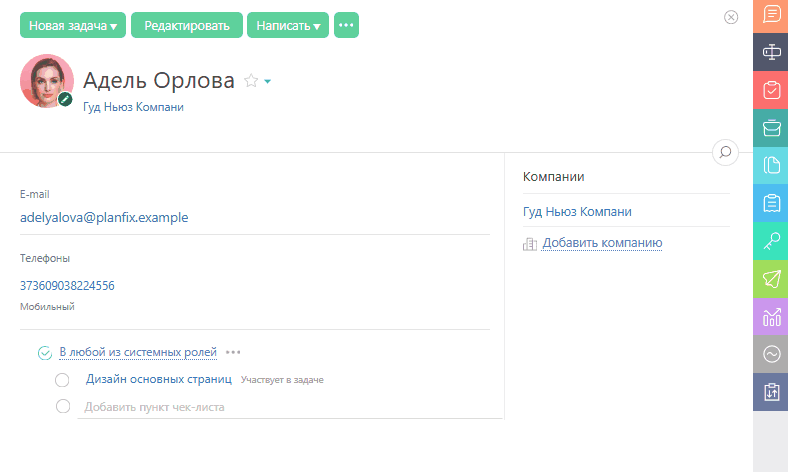
Task: Click the round search magnifier icon
Action: [725, 152]
